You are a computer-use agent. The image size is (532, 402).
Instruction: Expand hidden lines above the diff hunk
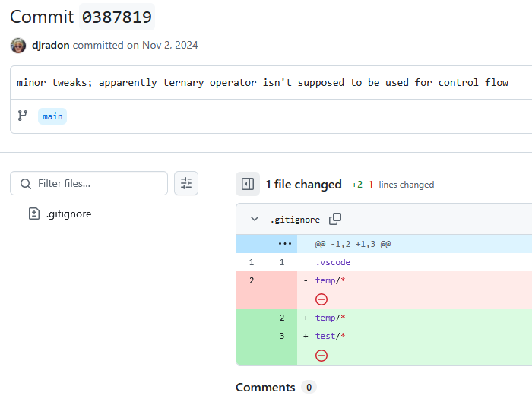285,244
